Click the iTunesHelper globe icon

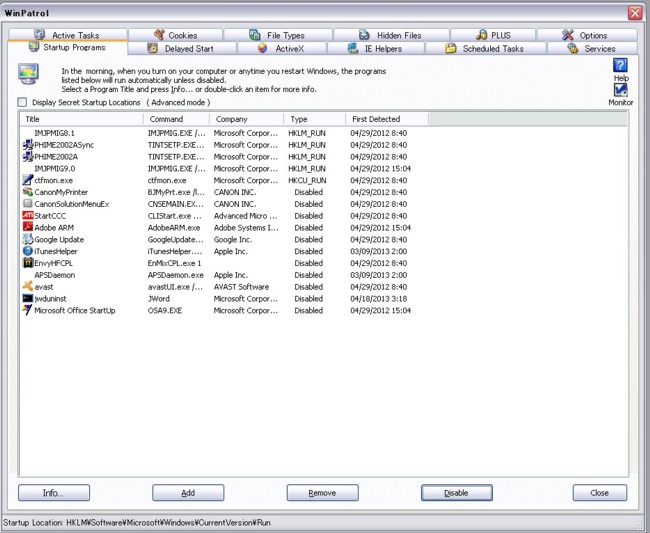[27, 251]
